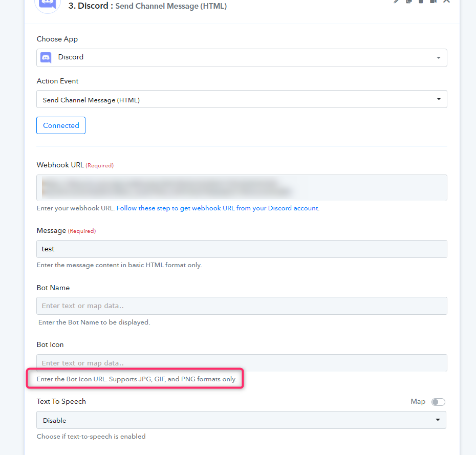Click the Action Event dropdown caret
Image resolution: width=476 pixels, height=455 pixels.
[439, 99]
